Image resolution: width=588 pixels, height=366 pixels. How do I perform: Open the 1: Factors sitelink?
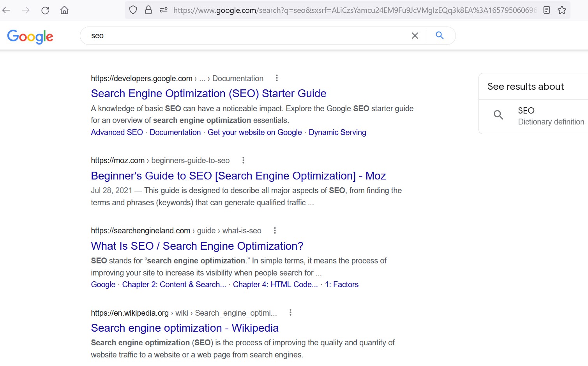(342, 284)
